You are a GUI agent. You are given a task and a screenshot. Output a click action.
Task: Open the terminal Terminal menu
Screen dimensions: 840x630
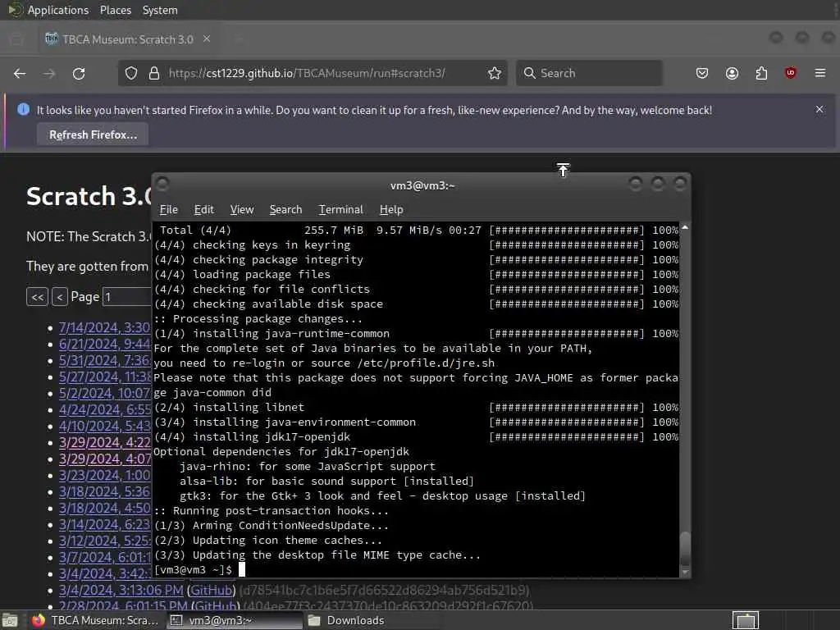340,209
